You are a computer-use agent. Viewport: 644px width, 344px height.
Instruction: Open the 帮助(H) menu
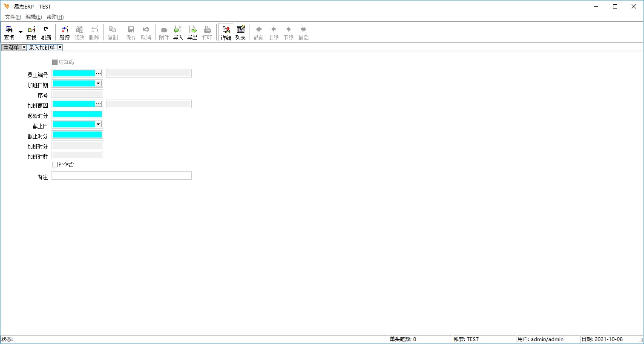55,17
